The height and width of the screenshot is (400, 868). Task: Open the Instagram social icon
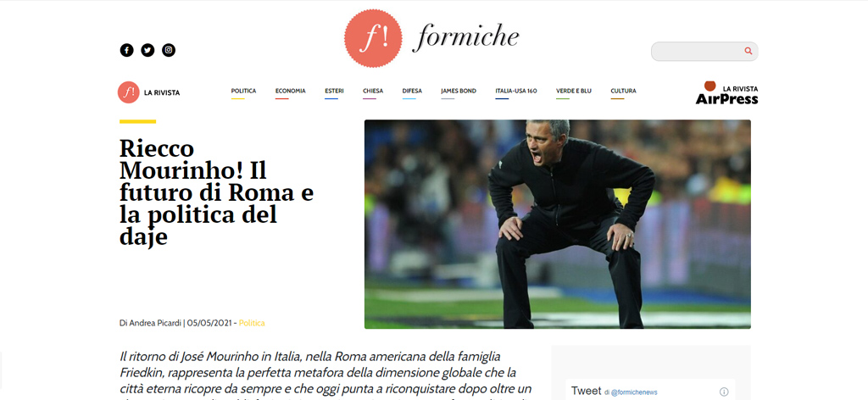pyautogui.click(x=169, y=50)
